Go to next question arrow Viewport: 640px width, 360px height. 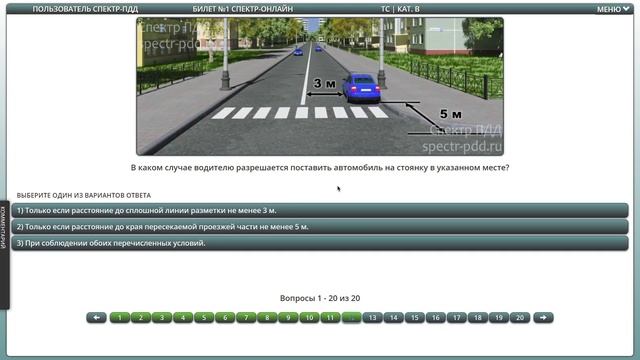tap(543, 318)
